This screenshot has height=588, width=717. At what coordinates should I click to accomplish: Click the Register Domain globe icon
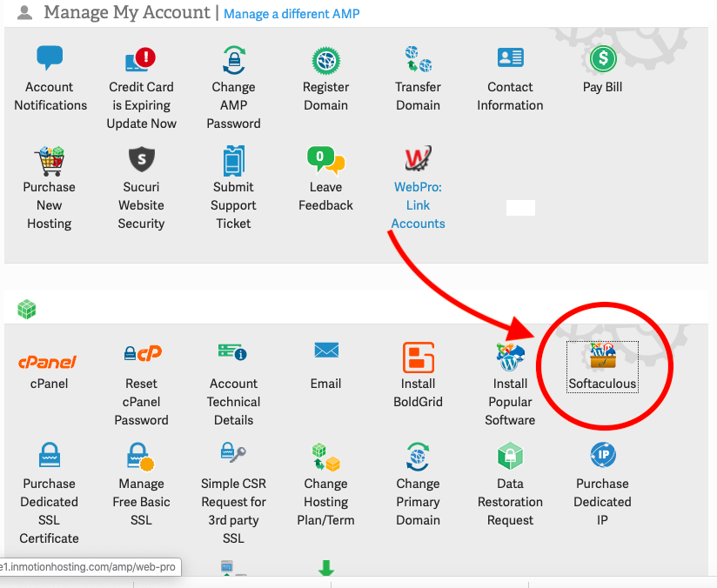(326, 60)
